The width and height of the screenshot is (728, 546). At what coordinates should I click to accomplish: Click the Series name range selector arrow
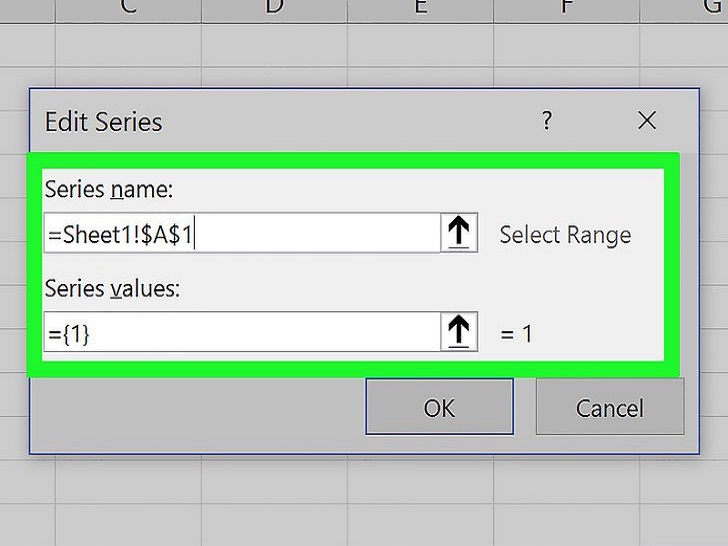pyautogui.click(x=459, y=233)
